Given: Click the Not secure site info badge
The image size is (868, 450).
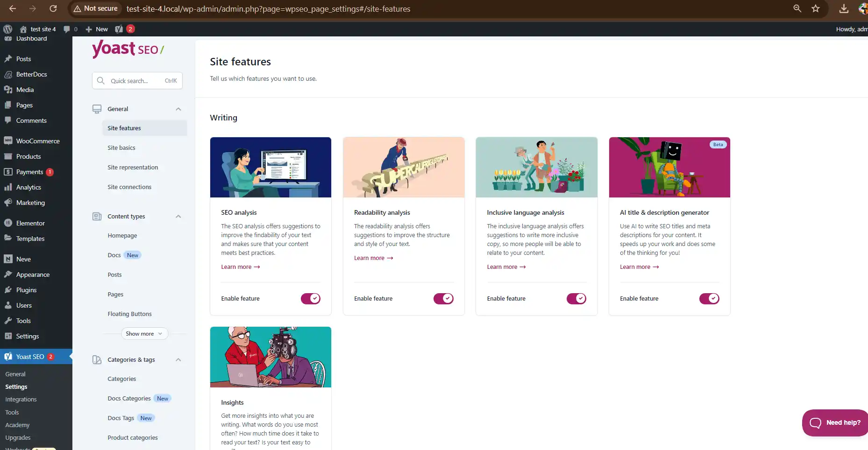Looking at the screenshot, I should tap(96, 8).
